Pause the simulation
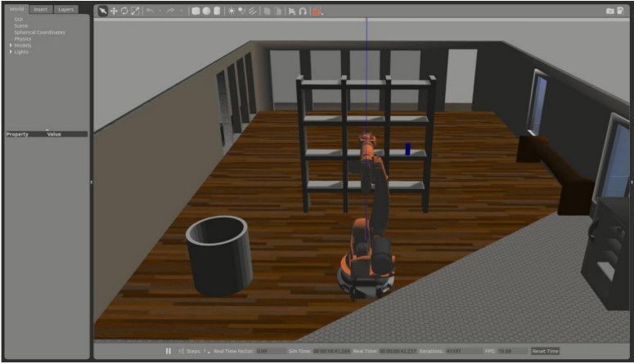This screenshot has height=364, width=634. point(169,351)
